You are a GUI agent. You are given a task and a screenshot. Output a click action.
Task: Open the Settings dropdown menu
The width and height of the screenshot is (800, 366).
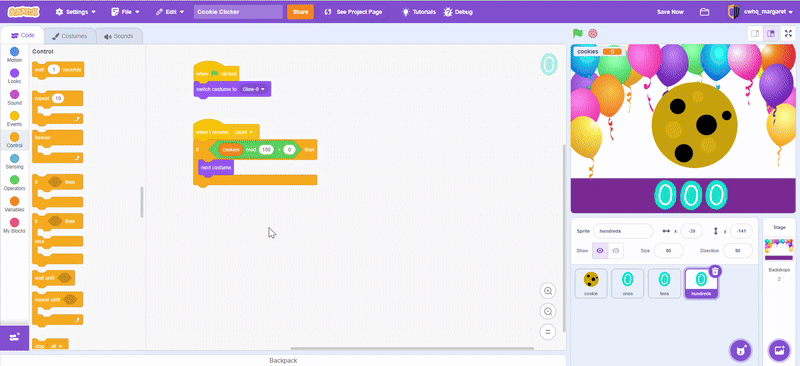[x=75, y=12]
